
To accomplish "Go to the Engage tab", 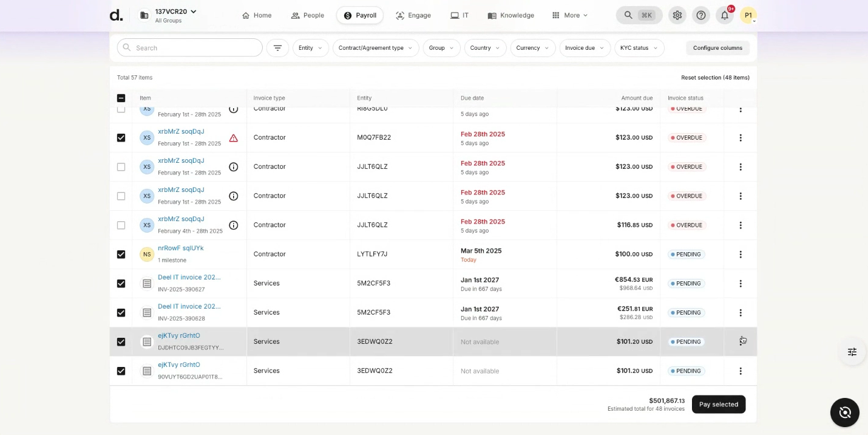I will click(413, 15).
